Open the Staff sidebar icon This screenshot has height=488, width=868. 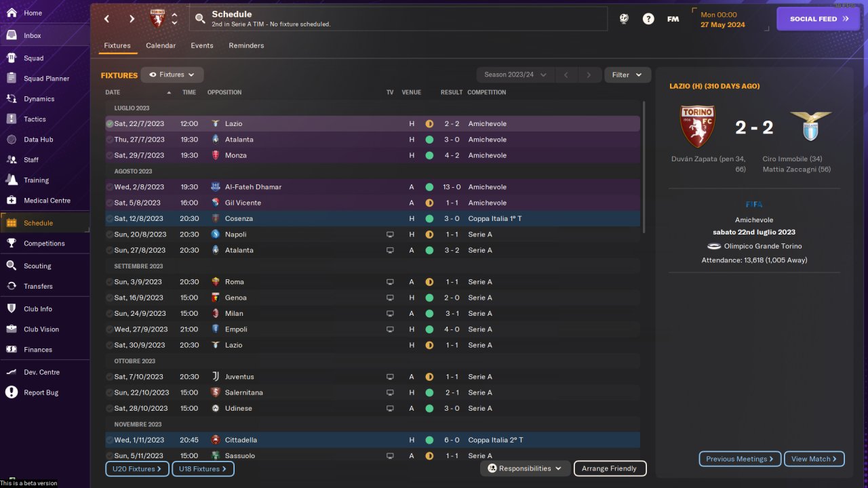12,160
